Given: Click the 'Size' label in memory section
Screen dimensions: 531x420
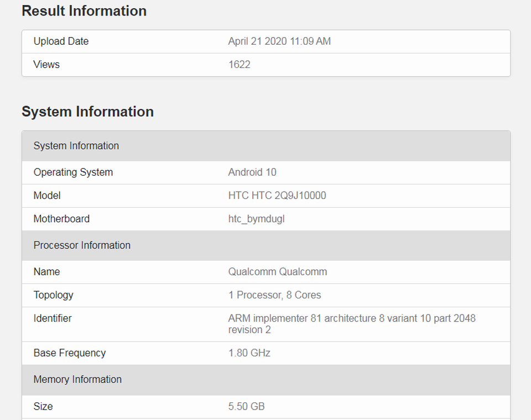Looking at the screenshot, I should point(43,407).
